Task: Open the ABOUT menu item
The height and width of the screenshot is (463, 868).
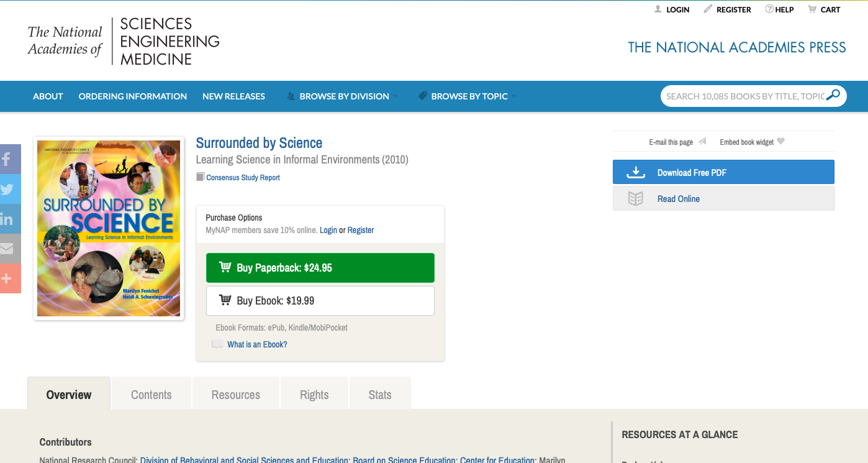Action: [x=48, y=96]
